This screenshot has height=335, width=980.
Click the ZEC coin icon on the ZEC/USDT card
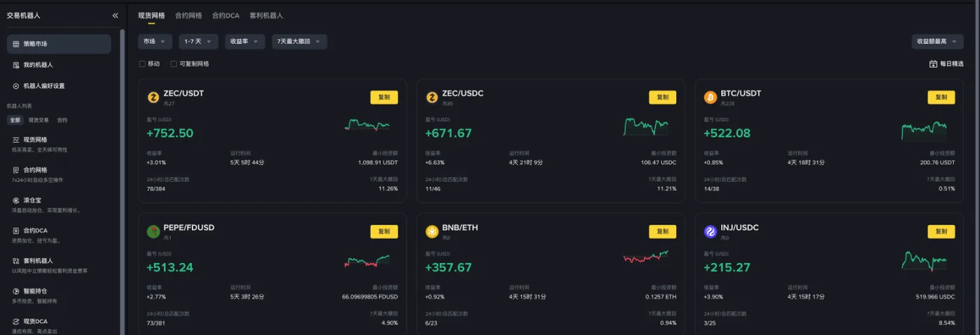point(153,97)
